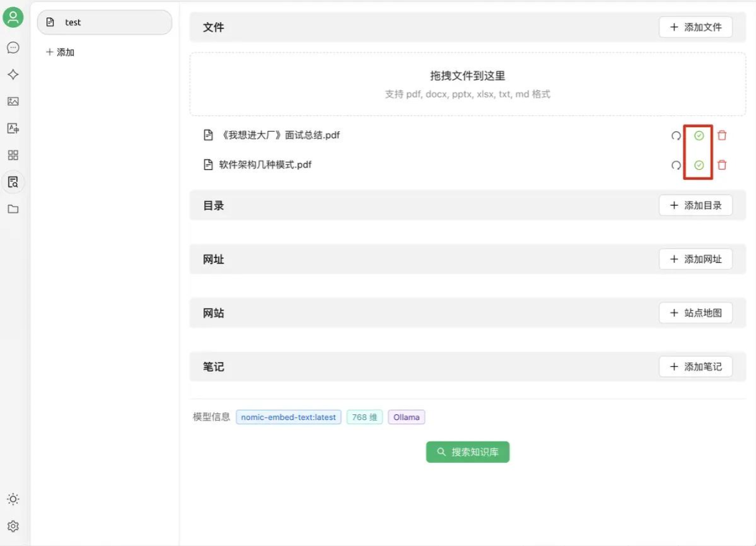Delete 软件架构几种模式.pdf with trash icon
The width and height of the screenshot is (756, 546).
[x=722, y=165]
